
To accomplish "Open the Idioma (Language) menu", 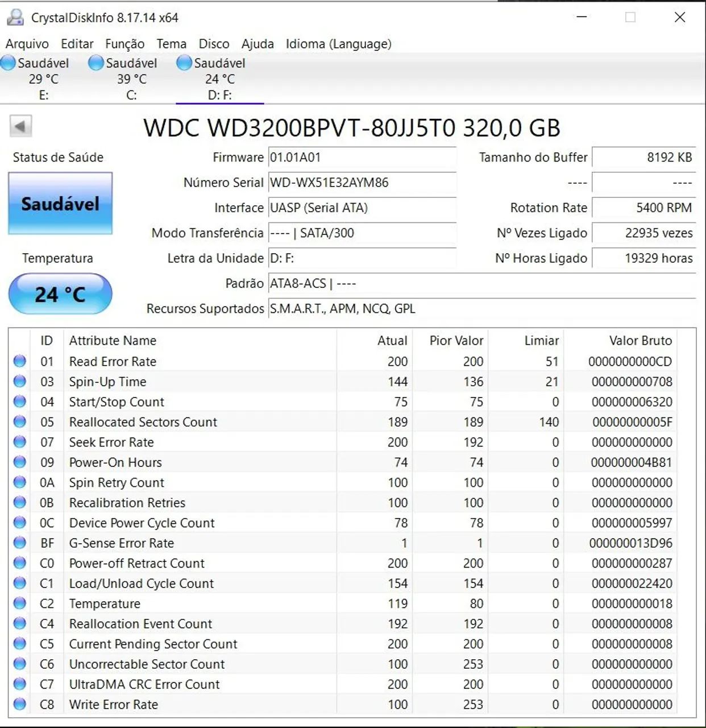I will (339, 44).
